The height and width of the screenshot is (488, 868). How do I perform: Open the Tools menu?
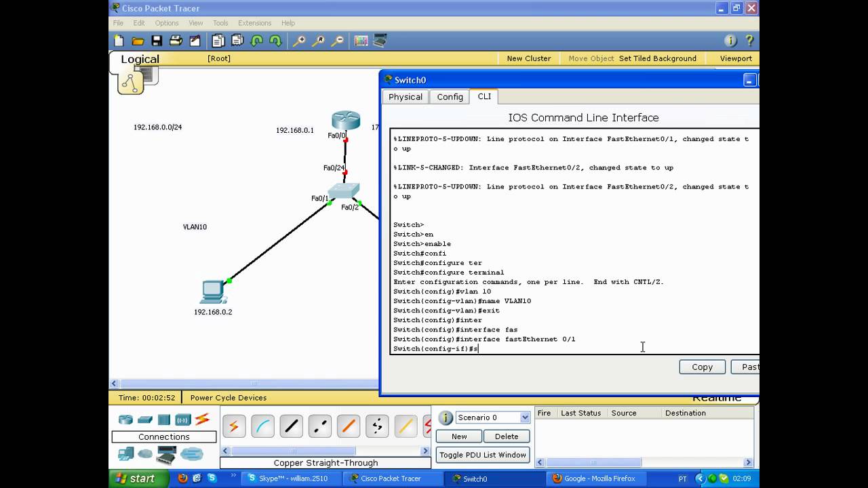[220, 23]
